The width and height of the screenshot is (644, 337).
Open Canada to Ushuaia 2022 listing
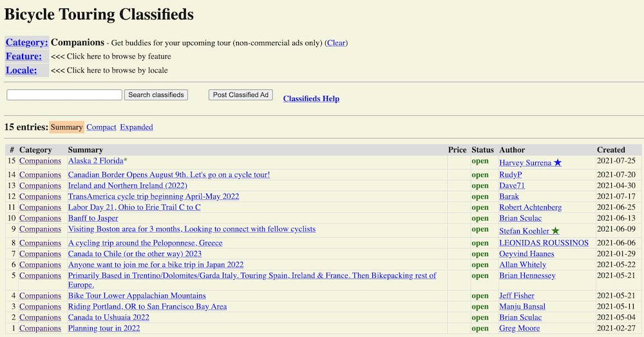click(x=108, y=317)
